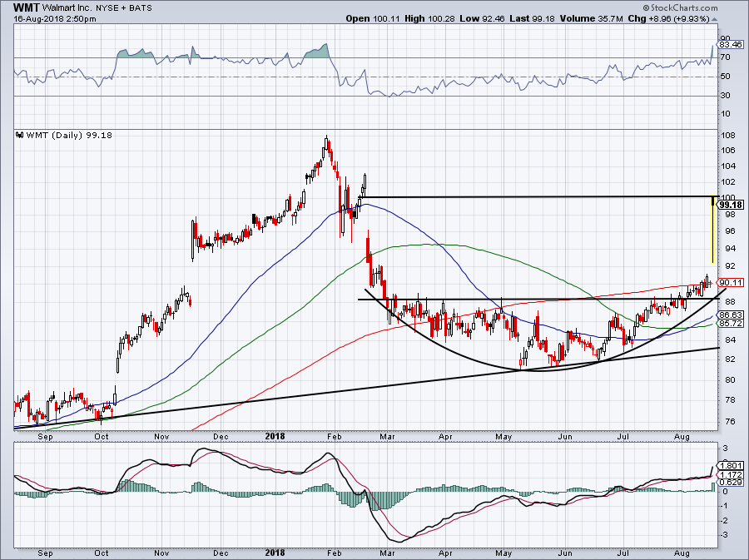Click the candlestick icon beside WMT (Daily)
The image size is (749, 560).
click(x=20, y=135)
